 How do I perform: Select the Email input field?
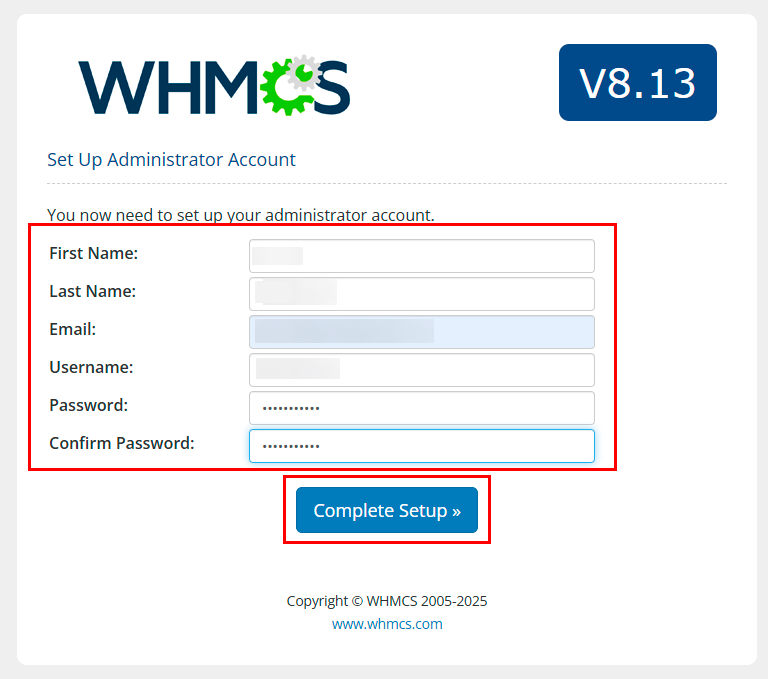coord(422,332)
